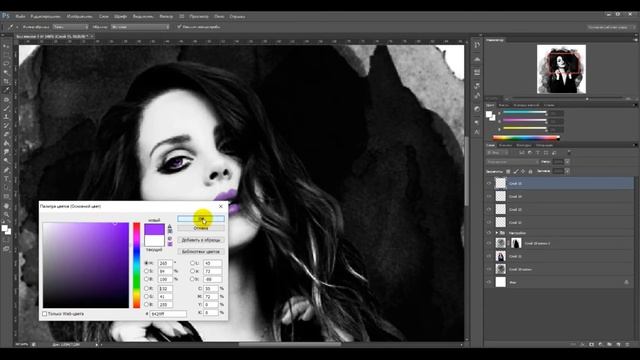
Task: Open the Изображение menu
Action: click(80, 17)
